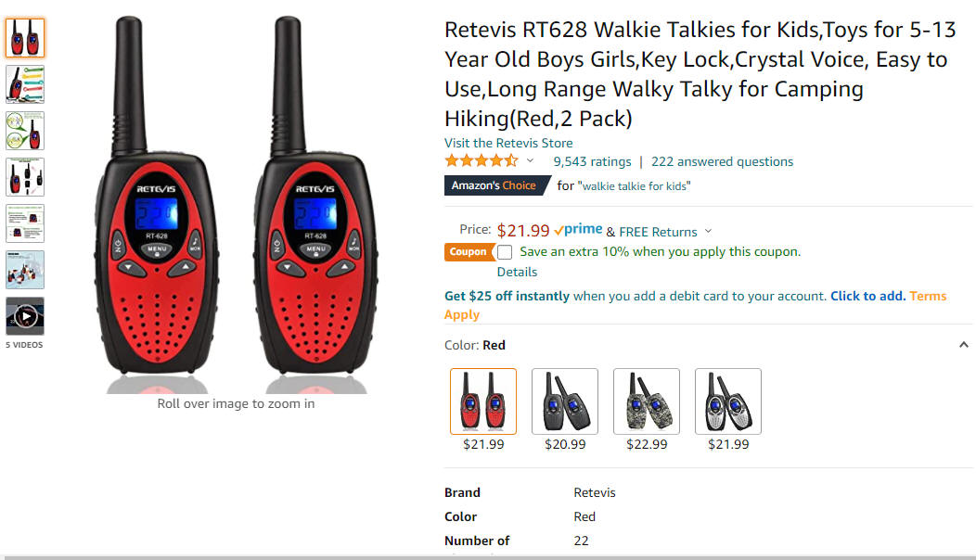The height and width of the screenshot is (560, 976).
Task: View the 222 answered questions
Action: (722, 161)
